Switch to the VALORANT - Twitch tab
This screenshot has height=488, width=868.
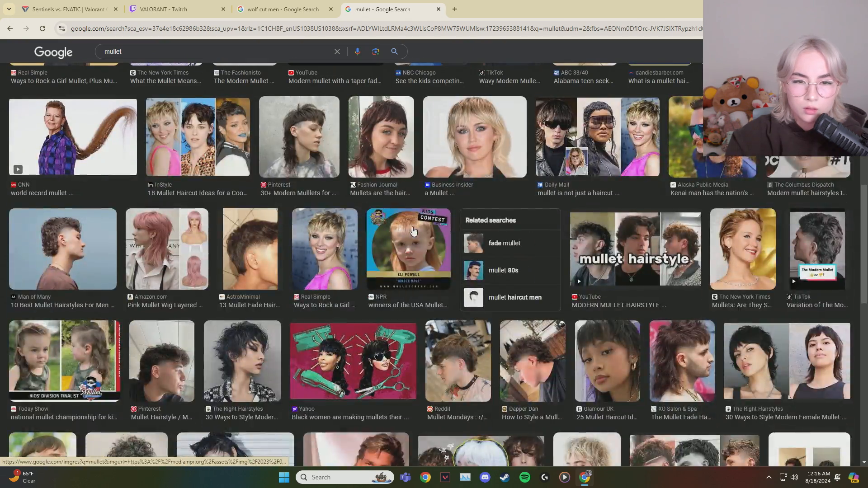click(163, 9)
